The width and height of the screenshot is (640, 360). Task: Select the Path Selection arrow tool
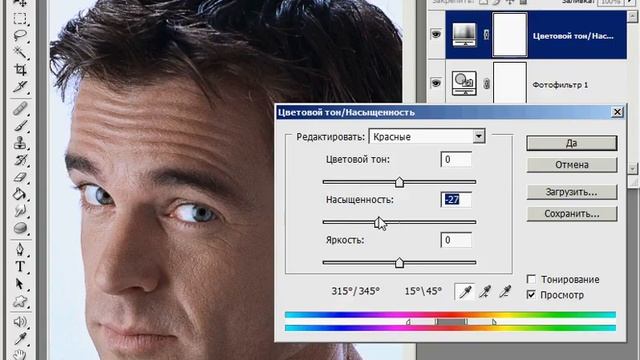20,284
